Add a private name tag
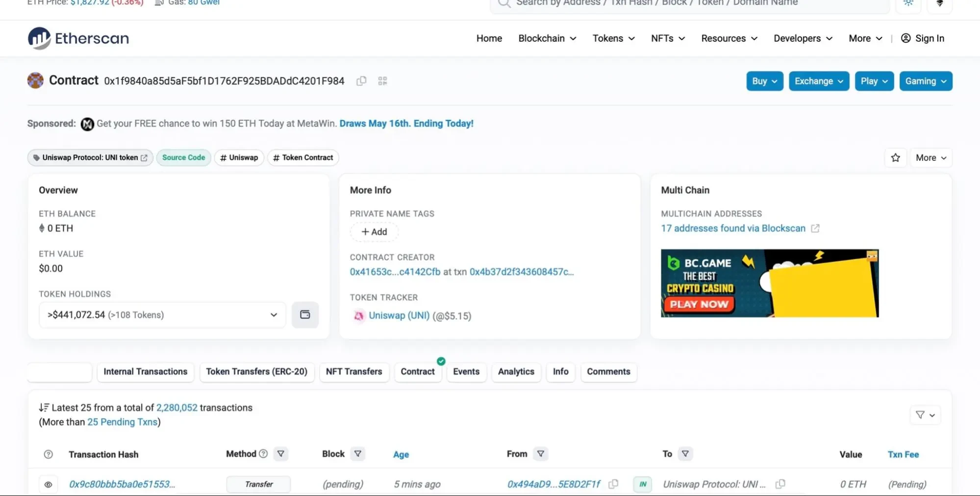This screenshot has width=980, height=496. pyautogui.click(x=374, y=232)
